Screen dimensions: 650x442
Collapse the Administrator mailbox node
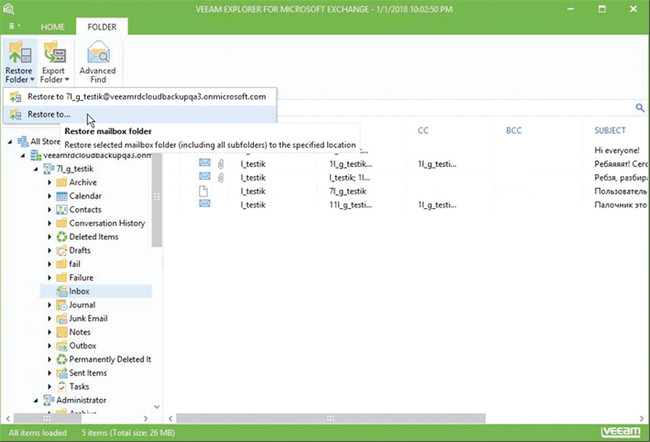pyautogui.click(x=36, y=401)
